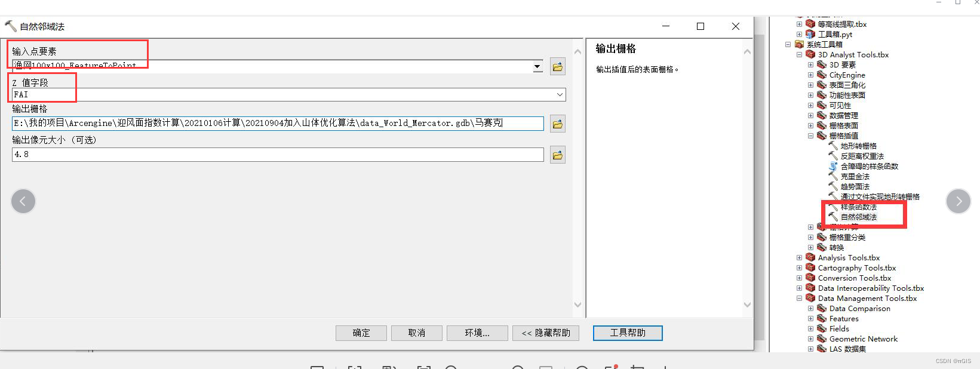This screenshot has height=369, width=980.
Task: Click the << 隐藏帮助 button
Action: (546, 333)
